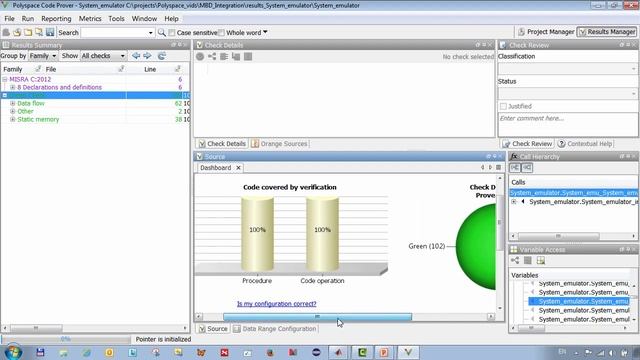
Task: Tick the Justified checkbox
Action: (x=503, y=106)
